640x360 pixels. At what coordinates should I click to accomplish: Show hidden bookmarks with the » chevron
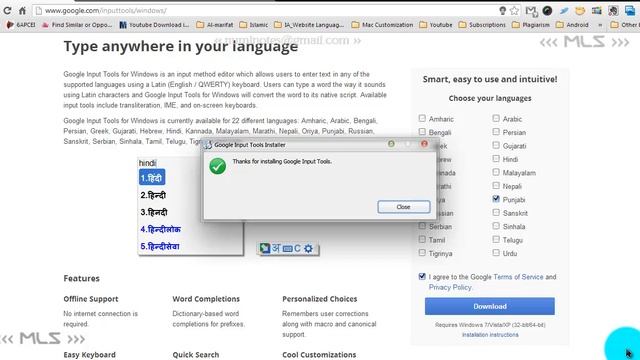pos(600,25)
